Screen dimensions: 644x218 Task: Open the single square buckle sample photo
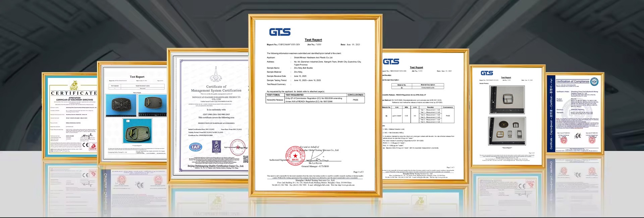point(507,99)
